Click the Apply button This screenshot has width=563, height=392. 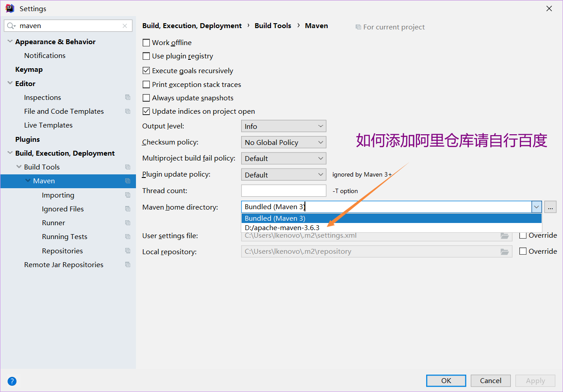coord(535,380)
